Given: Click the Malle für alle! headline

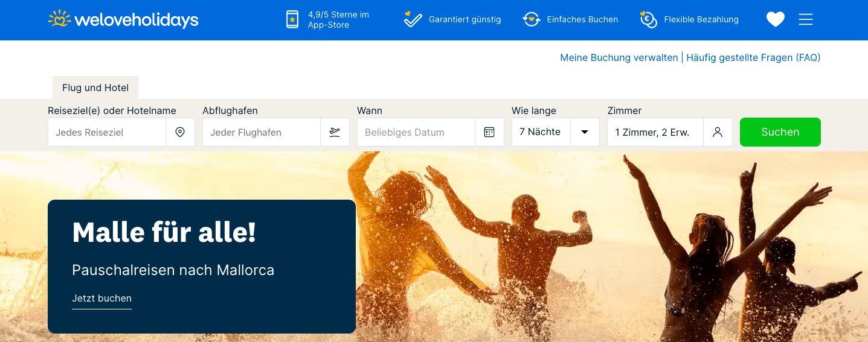Looking at the screenshot, I should click(x=164, y=232).
